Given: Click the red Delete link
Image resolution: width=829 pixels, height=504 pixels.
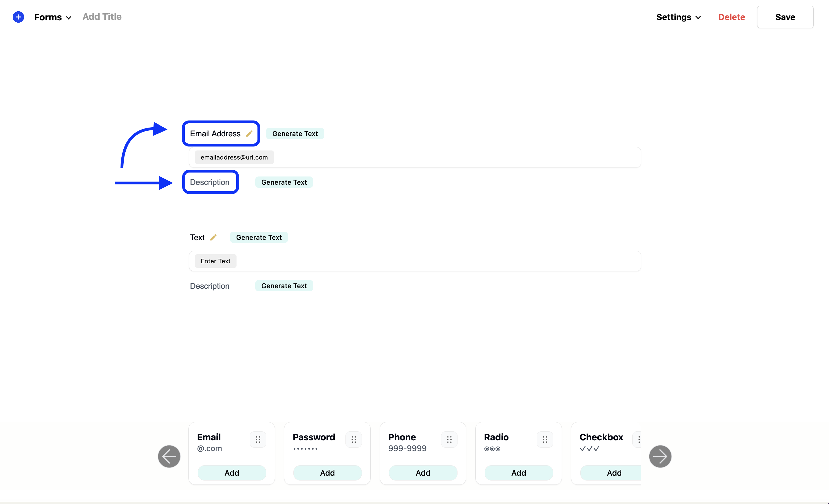Looking at the screenshot, I should tap(731, 17).
